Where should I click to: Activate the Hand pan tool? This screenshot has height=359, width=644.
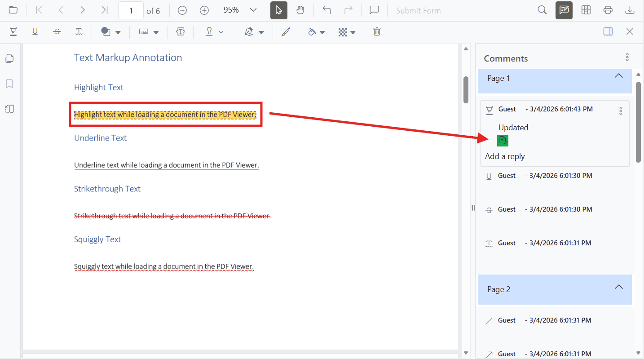(x=300, y=10)
